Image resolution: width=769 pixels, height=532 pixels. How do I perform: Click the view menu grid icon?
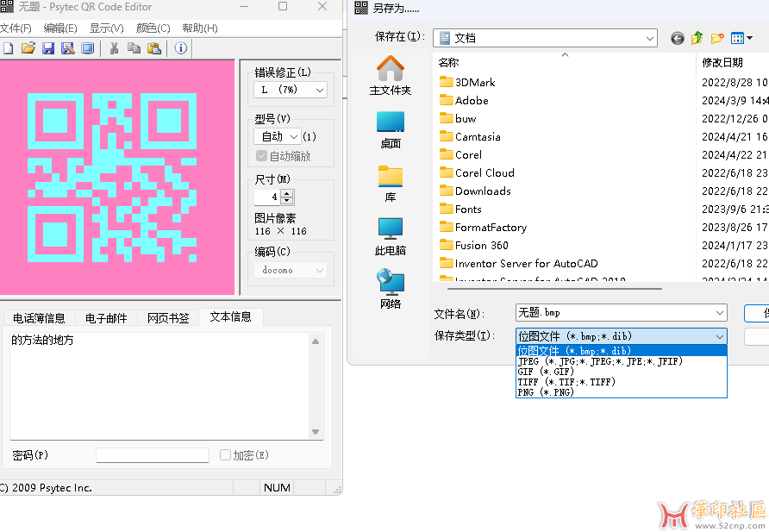tap(737, 38)
